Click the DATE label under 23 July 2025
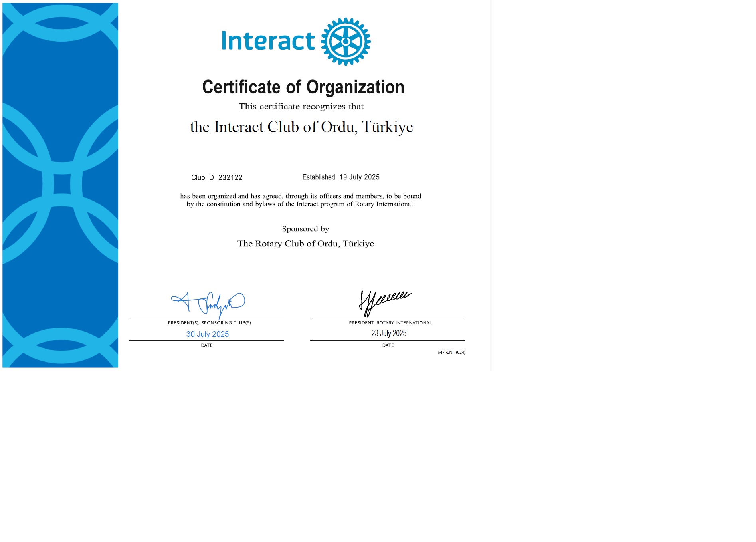The height and width of the screenshot is (542, 756). click(x=388, y=345)
